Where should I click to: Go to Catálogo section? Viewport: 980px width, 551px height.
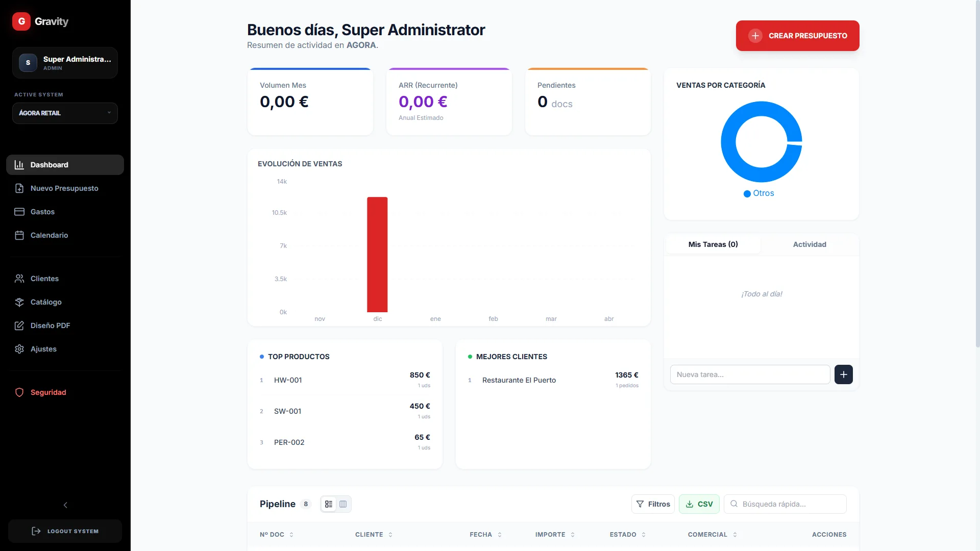(x=65, y=302)
